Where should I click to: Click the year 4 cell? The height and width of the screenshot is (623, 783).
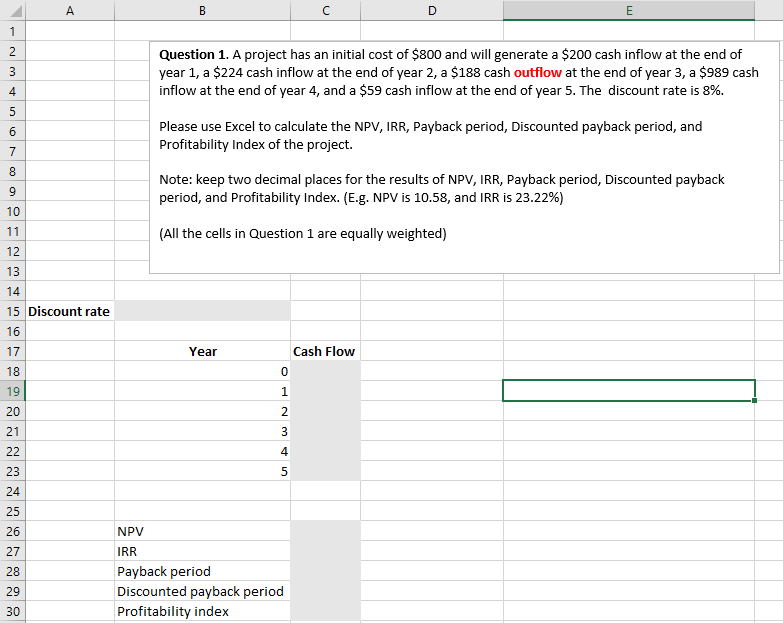click(202, 451)
